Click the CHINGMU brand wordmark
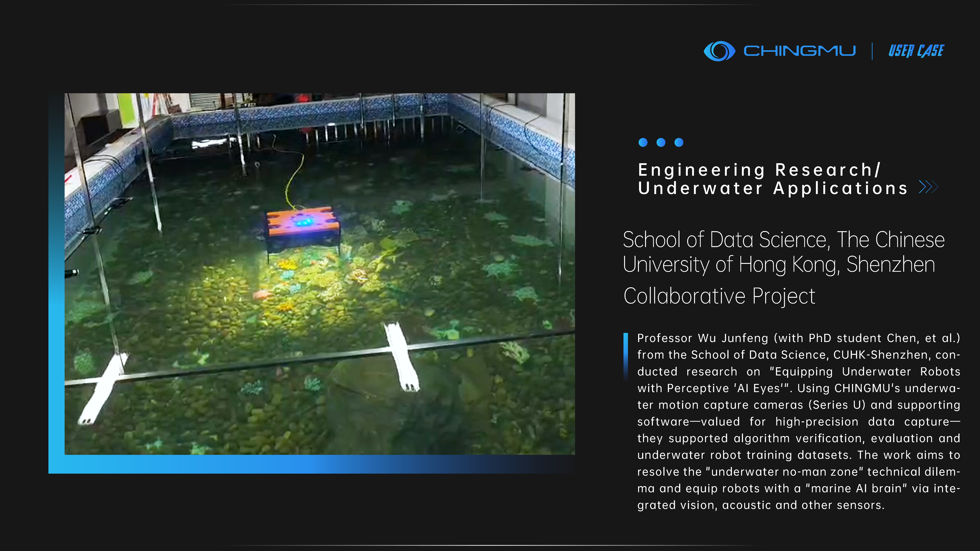Image resolution: width=980 pixels, height=551 pixels. (x=800, y=51)
